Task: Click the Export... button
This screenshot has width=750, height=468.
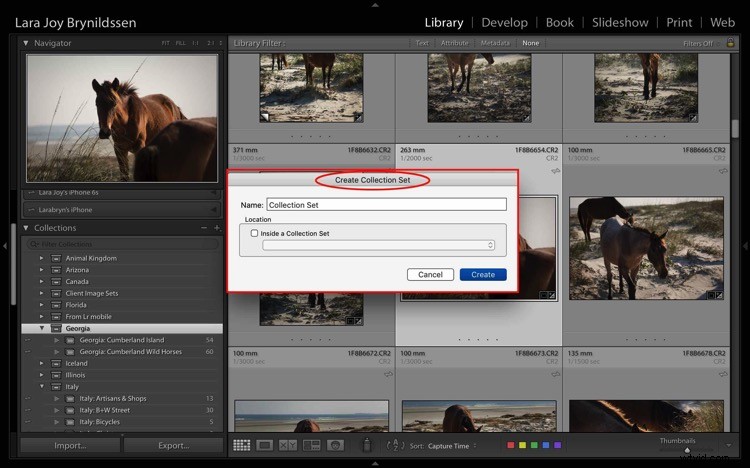Action: coord(174,446)
